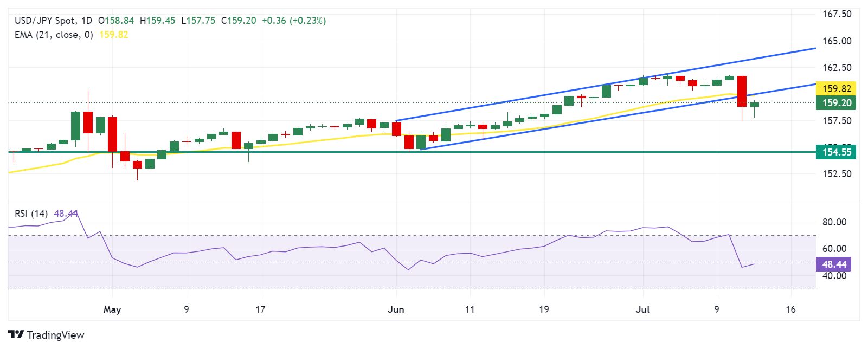Select the green horizontal support line

click(325, 152)
